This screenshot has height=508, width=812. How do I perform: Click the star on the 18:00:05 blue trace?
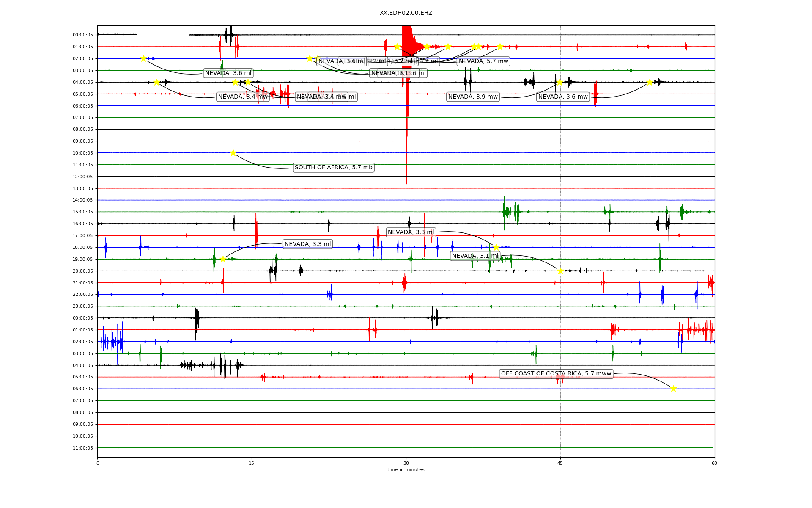[496, 247]
